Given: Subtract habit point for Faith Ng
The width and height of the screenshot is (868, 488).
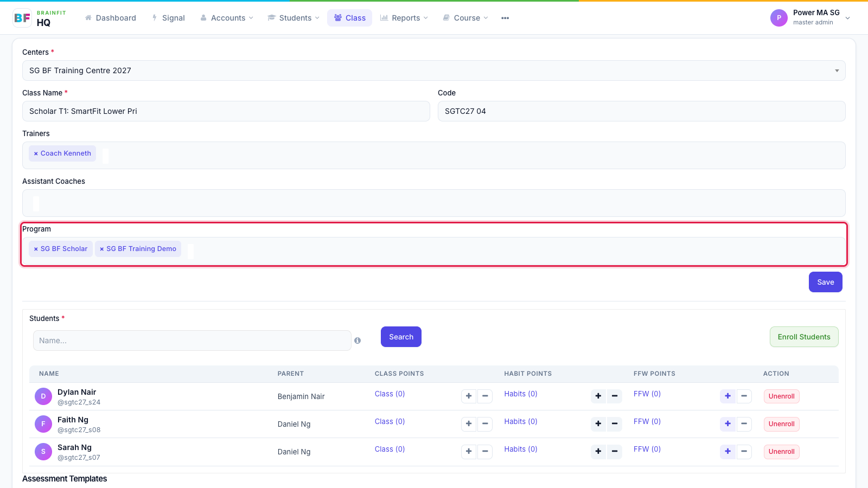Looking at the screenshot, I should [x=615, y=423].
